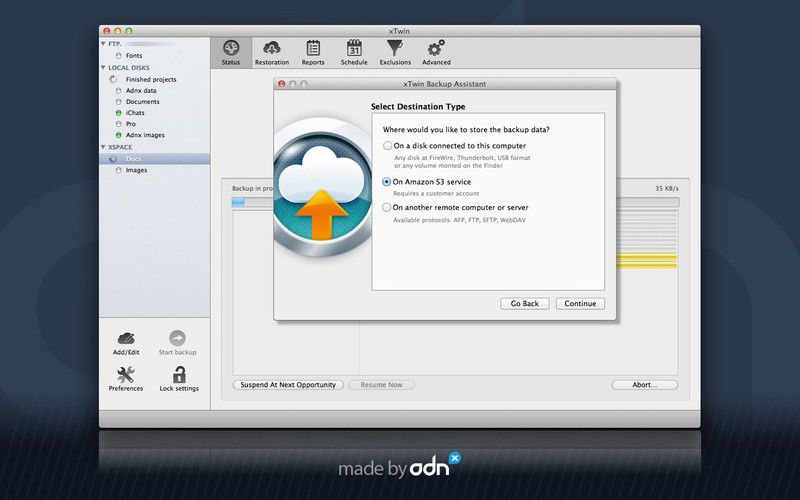Minimize the main xTwin window
This screenshot has width=800, height=500.
tap(117, 31)
